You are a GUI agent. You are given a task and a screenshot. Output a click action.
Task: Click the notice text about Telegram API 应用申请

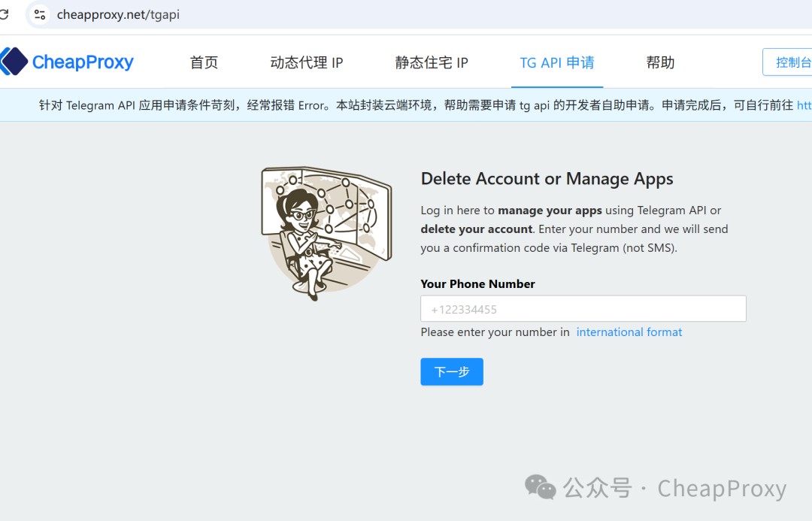point(415,105)
